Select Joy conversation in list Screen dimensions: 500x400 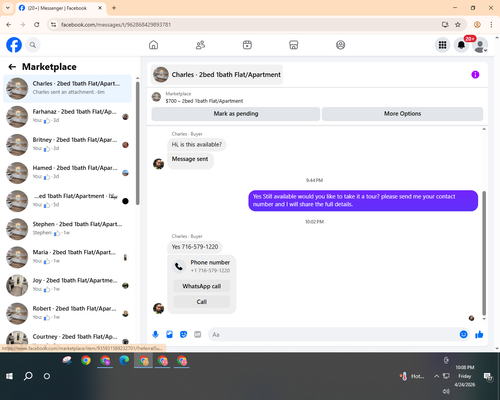[x=67, y=285]
